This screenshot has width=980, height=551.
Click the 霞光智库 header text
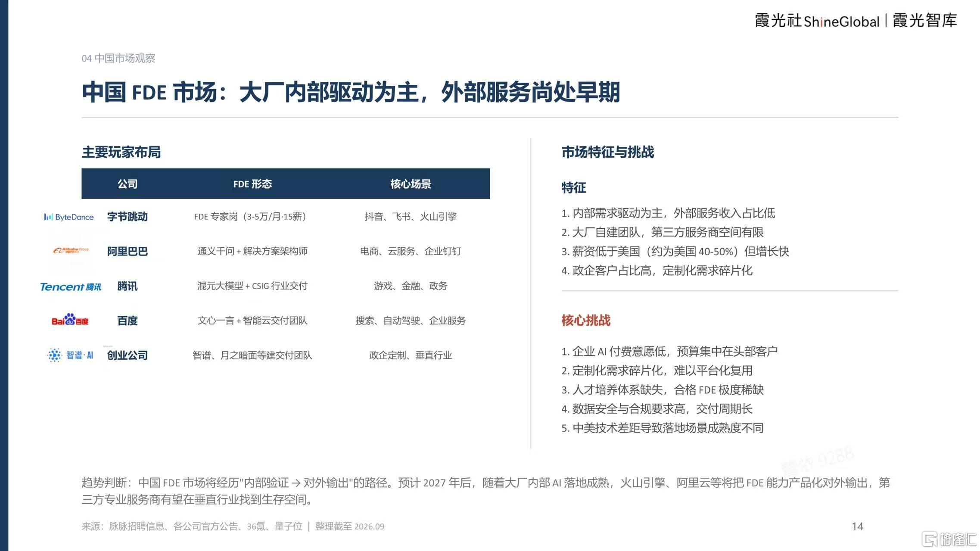[x=925, y=20]
